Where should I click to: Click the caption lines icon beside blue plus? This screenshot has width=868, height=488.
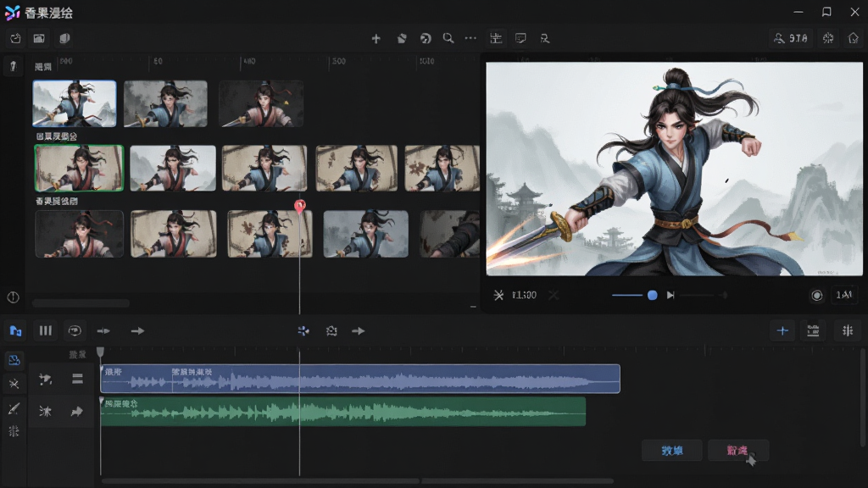tap(813, 331)
